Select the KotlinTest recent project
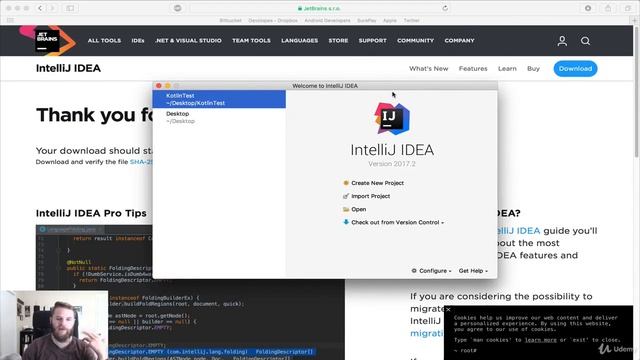The image size is (640, 360). tap(219, 99)
